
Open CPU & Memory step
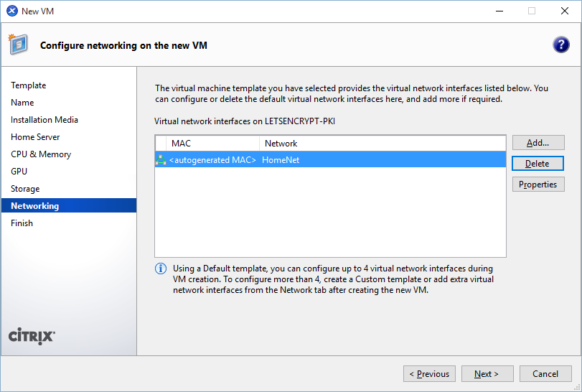click(x=41, y=154)
